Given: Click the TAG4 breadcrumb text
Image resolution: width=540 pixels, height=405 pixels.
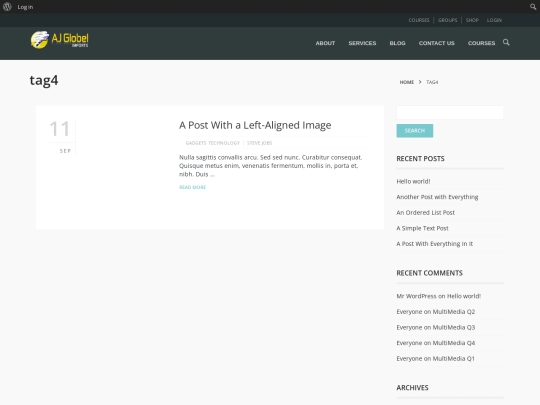Looking at the screenshot, I should pos(432,82).
